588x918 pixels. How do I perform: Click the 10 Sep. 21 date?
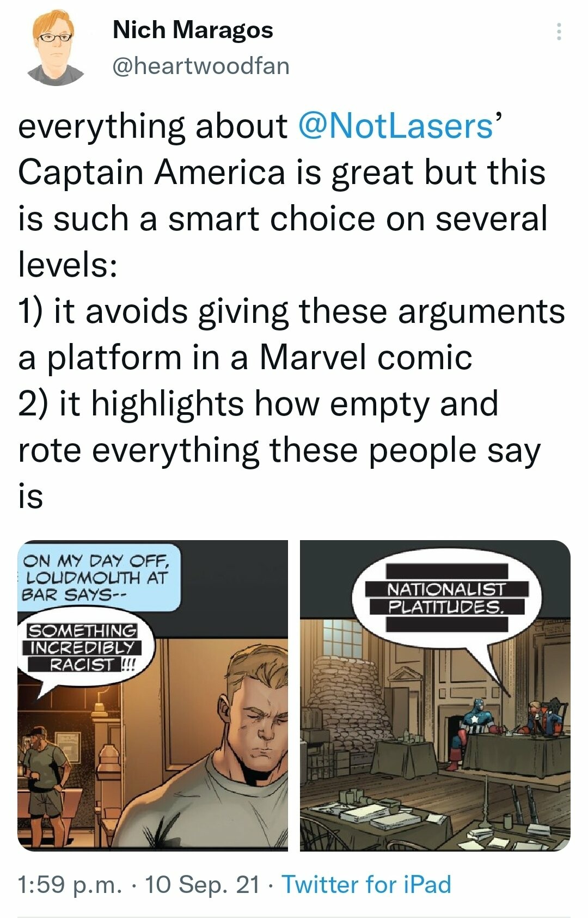click(203, 884)
